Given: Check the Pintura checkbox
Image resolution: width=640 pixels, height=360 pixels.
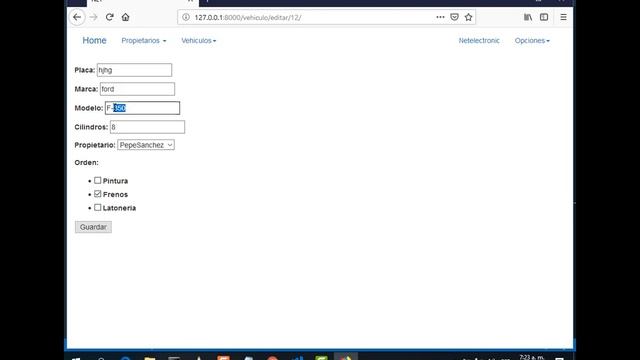Looking at the screenshot, I should point(98,180).
